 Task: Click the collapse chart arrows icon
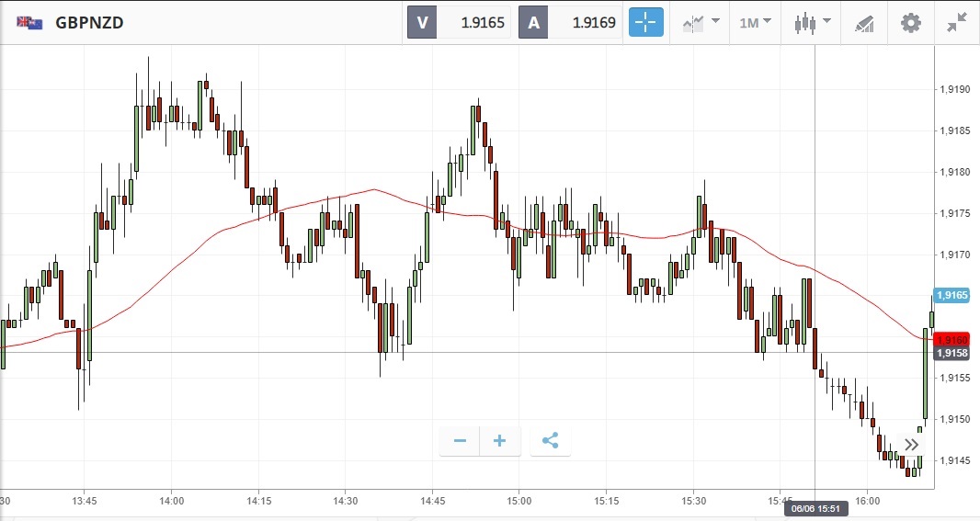[957, 22]
